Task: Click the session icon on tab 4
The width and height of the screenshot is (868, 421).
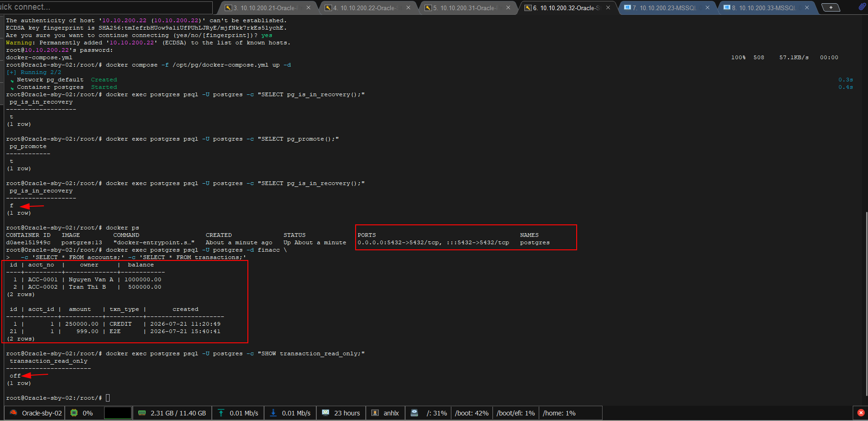Action: coord(328,8)
